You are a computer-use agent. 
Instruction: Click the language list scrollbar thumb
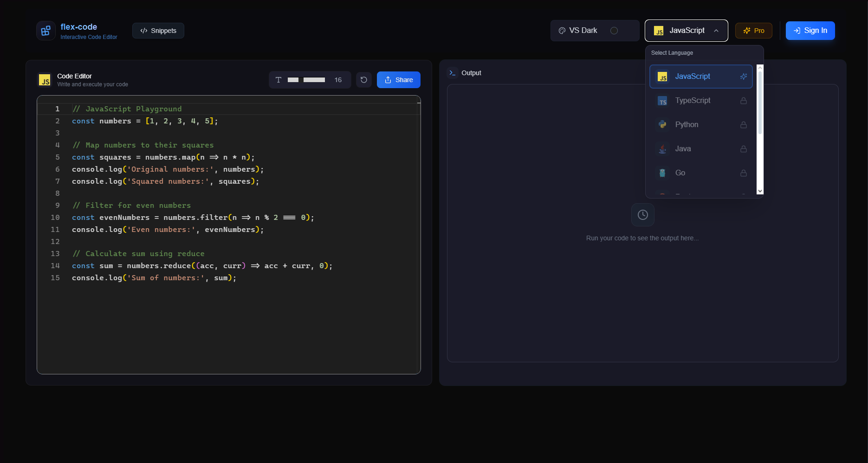(x=760, y=103)
